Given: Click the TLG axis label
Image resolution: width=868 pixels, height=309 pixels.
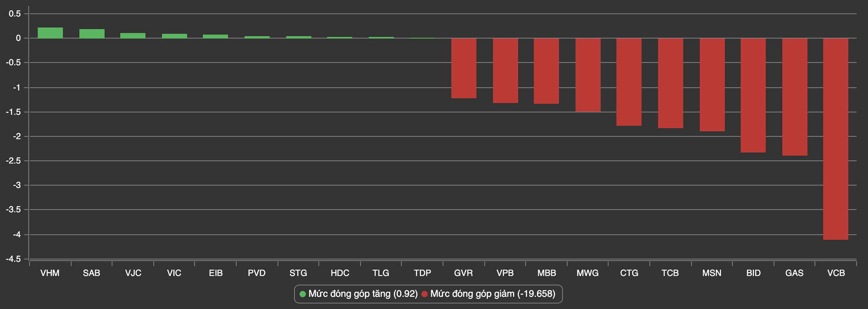Looking at the screenshot, I should click(381, 273).
